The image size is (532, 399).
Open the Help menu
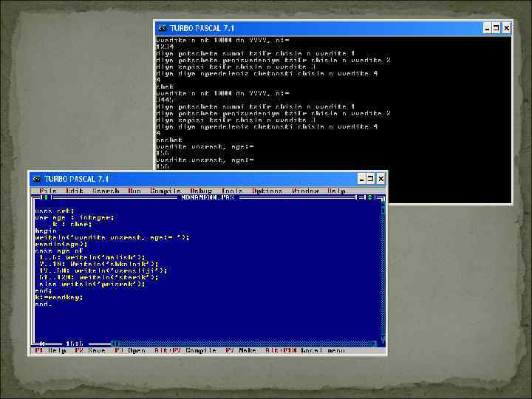(x=337, y=191)
